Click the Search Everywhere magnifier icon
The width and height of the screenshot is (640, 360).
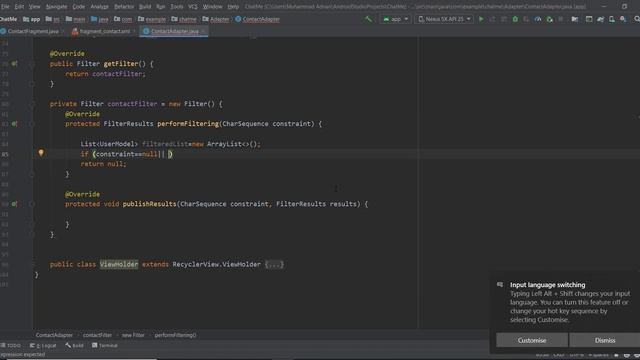pos(636,19)
